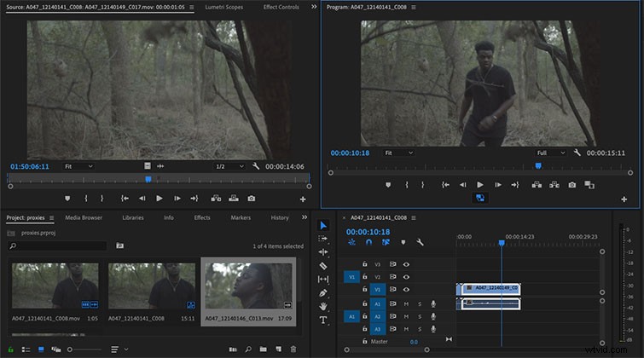
Task: Open Program monitor wrench settings
Action: 577,153
